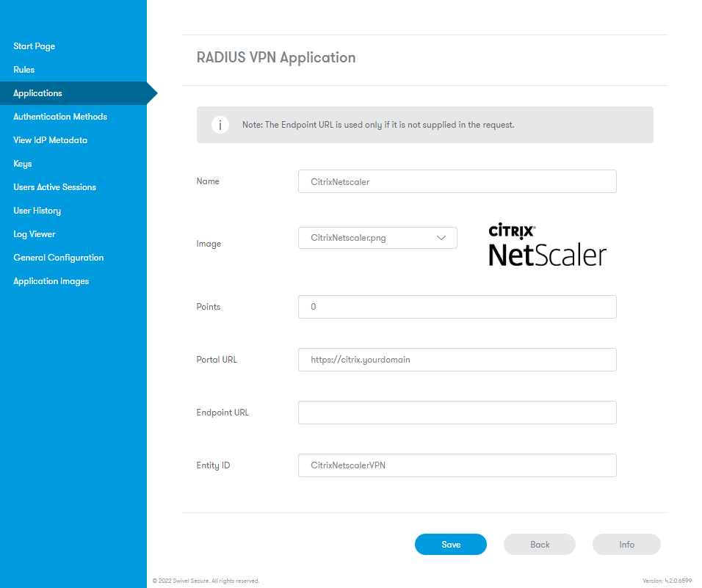
Task: Click the Citrix NetScaler logo preview
Action: tap(546, 244)
